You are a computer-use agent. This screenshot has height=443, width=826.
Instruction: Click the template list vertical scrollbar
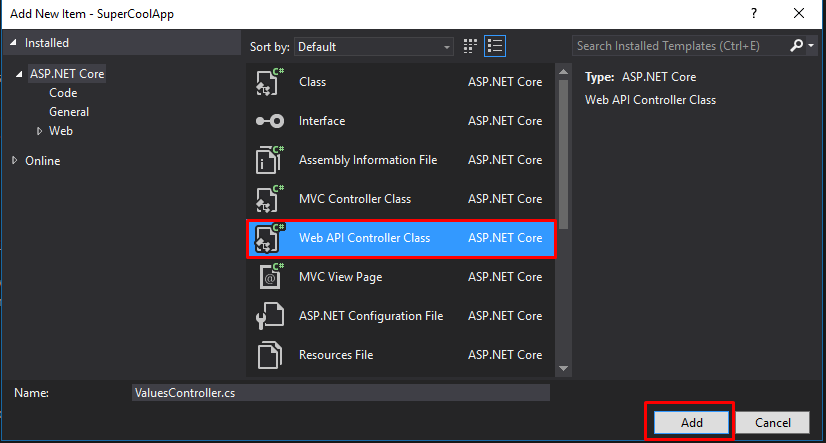(x=563, y=150)
